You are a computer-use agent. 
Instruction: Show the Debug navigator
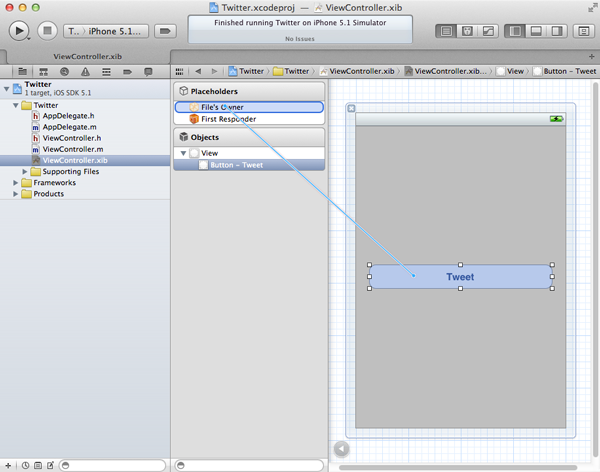click(106, 72)
